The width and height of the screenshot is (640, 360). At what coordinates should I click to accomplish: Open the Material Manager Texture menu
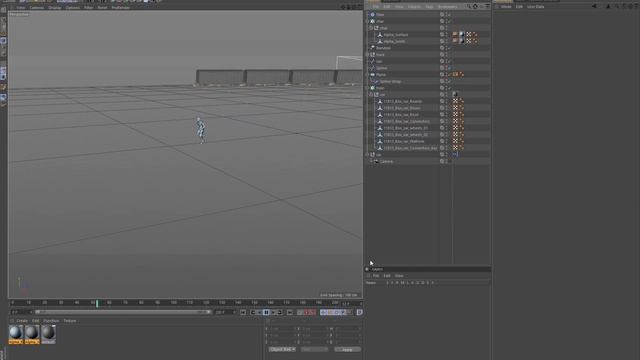[x=70, y=321]
